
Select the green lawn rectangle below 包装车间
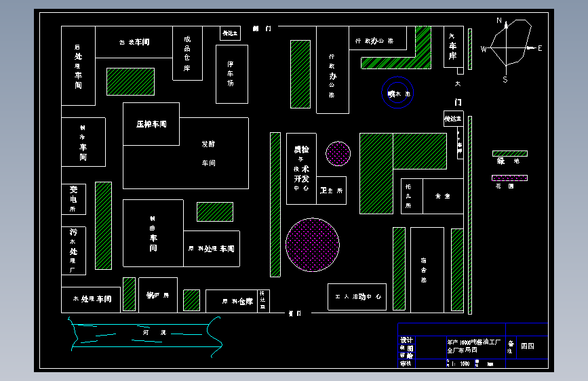[x=130, y=82]
